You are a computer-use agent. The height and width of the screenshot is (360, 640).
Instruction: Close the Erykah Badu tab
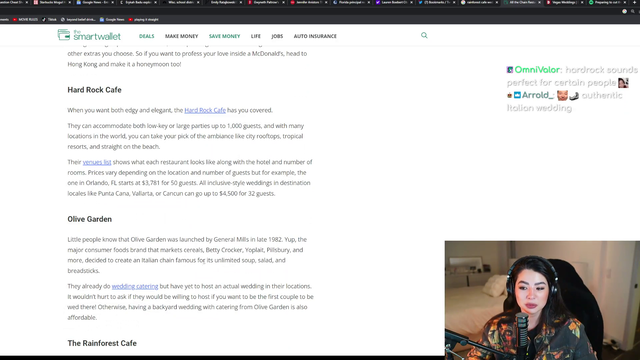point(156,2)
